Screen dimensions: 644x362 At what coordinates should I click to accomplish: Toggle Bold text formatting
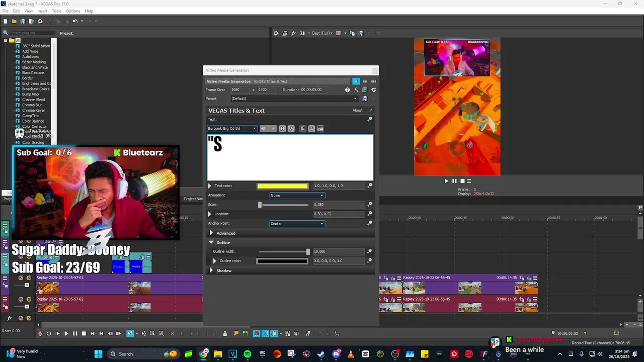pyautogui.click(x=282, y=129)
